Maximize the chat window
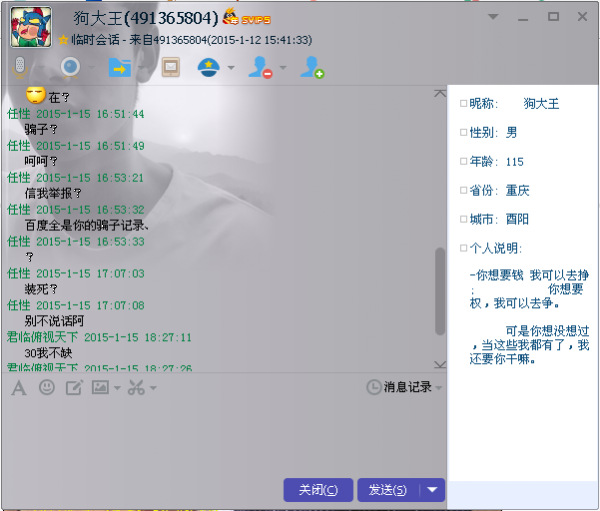Viewport: 600px width, 511px height. 553,17
